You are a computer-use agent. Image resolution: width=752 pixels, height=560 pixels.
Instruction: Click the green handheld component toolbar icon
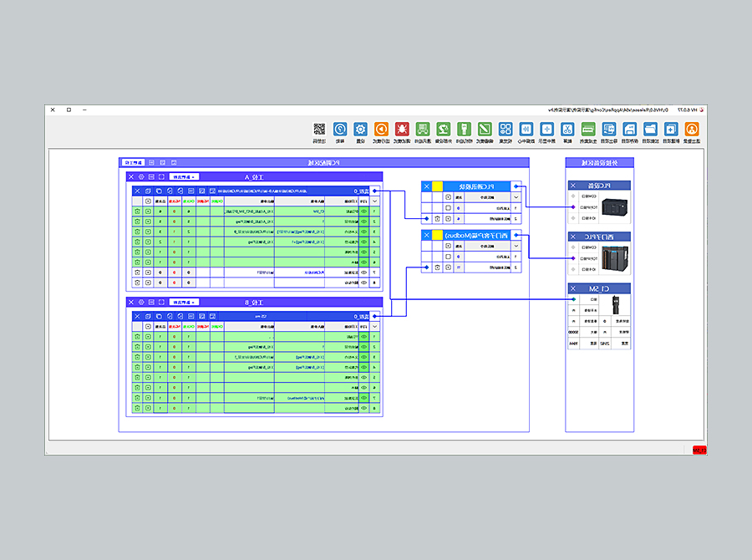coord(464,129)
